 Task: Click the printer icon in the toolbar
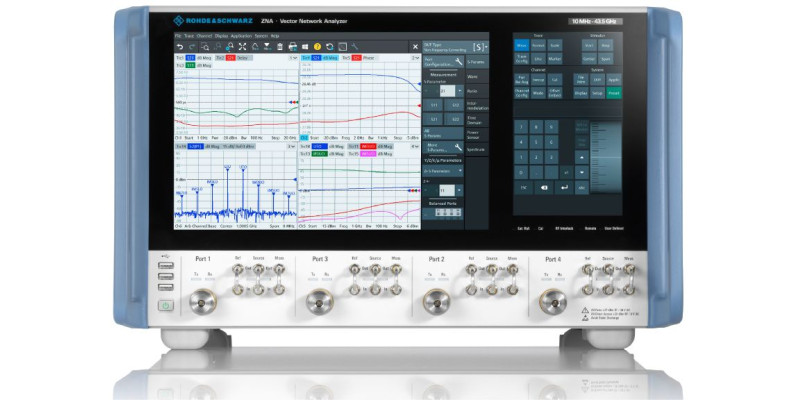click(292, 46)
